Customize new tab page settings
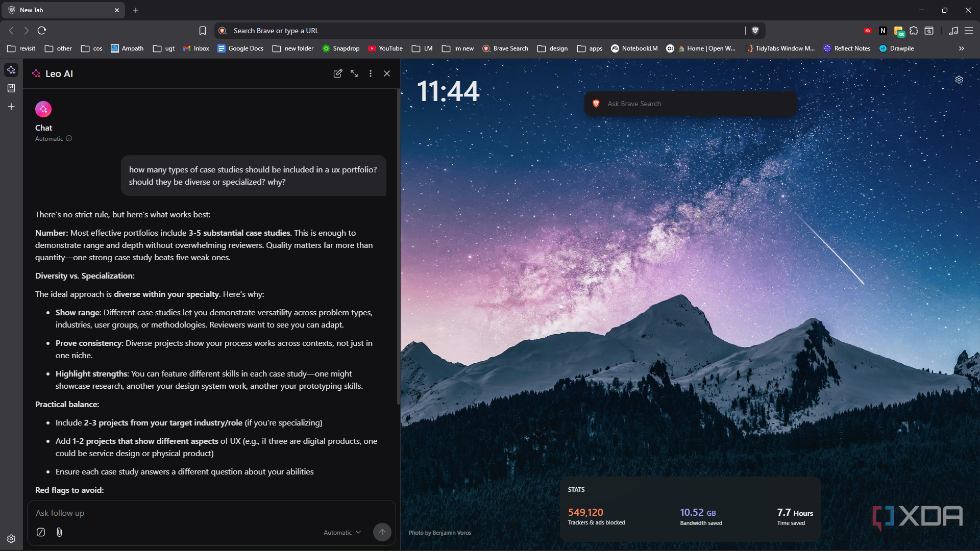Image resolution: width=980 pixels, height=551 pixels. point(959,80)
